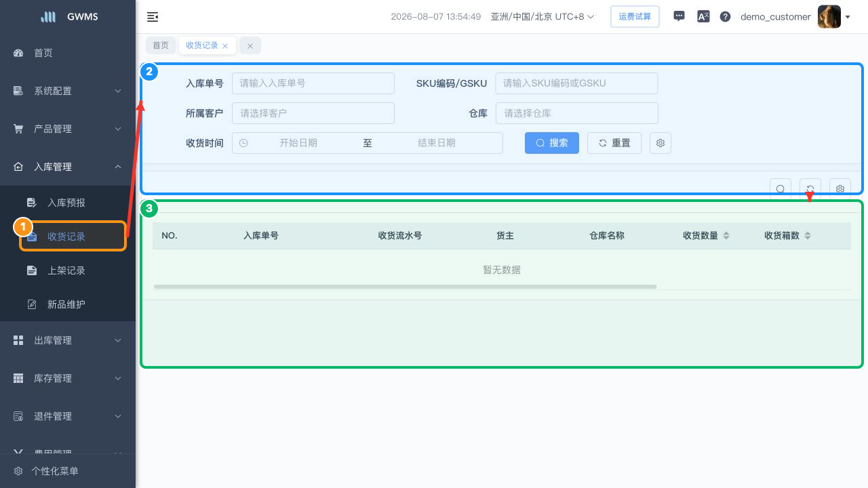
Task: Close the 收货记录 tab
Action: 225,46
